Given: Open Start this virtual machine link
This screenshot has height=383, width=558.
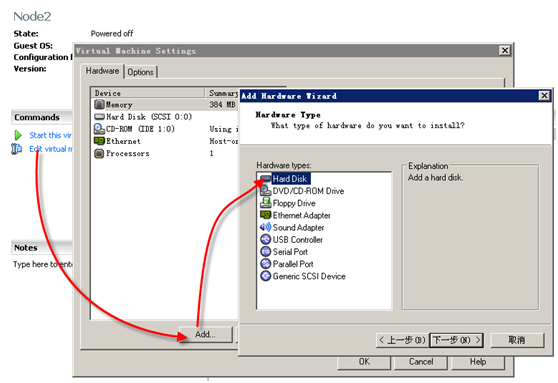Looking at the screenshot, I should (50, 135).
